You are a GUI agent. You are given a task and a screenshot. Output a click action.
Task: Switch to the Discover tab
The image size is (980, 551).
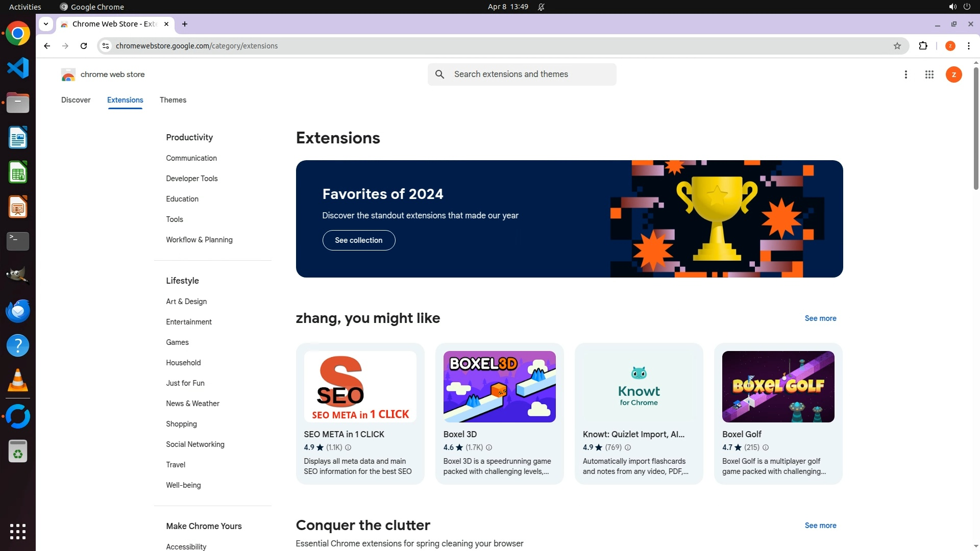(x=76, y=100)
